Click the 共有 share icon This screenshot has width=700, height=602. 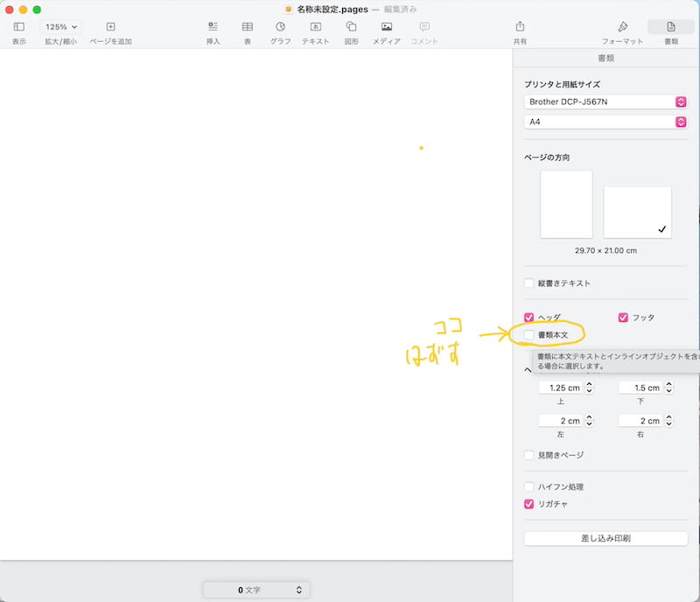(520, 27)
